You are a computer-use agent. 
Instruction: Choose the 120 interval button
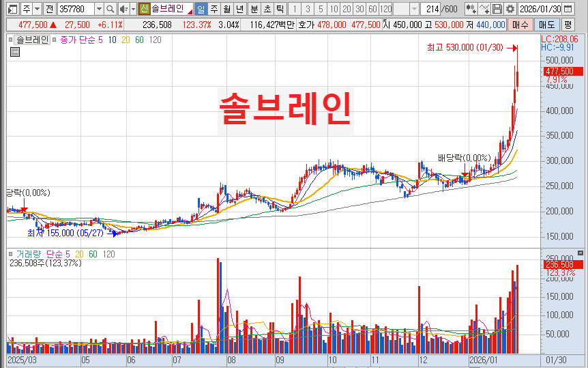pos(385,9)
